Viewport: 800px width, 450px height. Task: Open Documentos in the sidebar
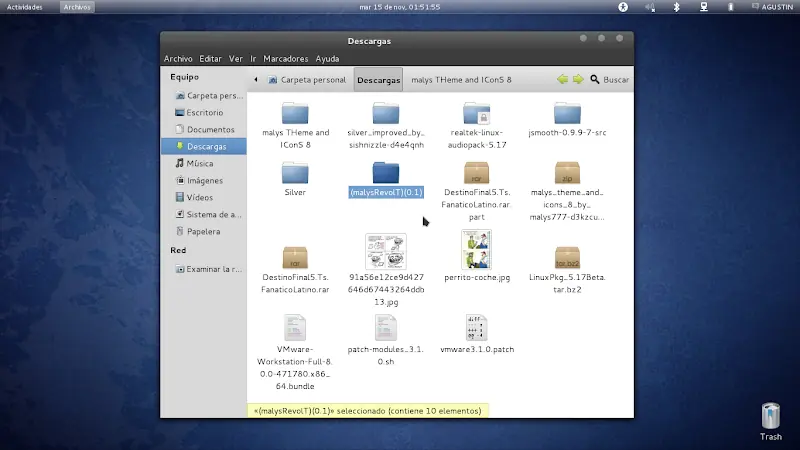tap(204, 129)
